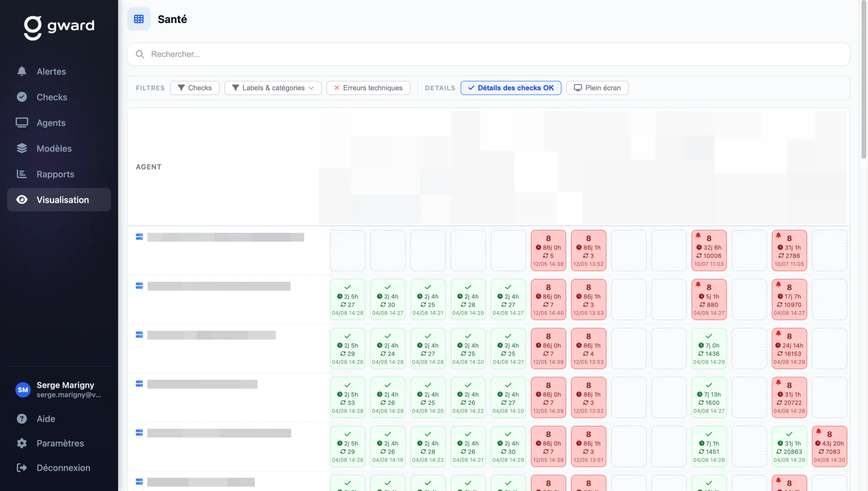Click the bell on the 17j 7h 10970 cell
Image resolution: width=868 pixels, height=491 pixels.
[779, 284]
